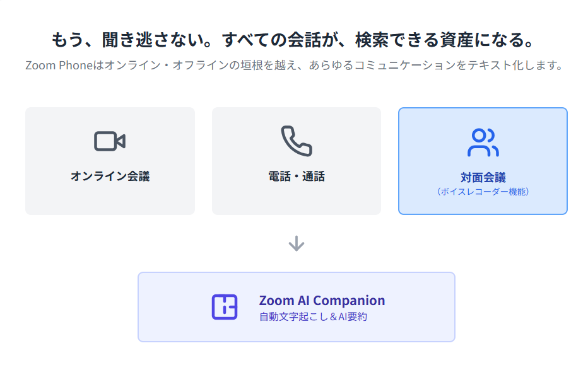
Task: Open the Zoom AI Companion box
Action: (297, 307)
